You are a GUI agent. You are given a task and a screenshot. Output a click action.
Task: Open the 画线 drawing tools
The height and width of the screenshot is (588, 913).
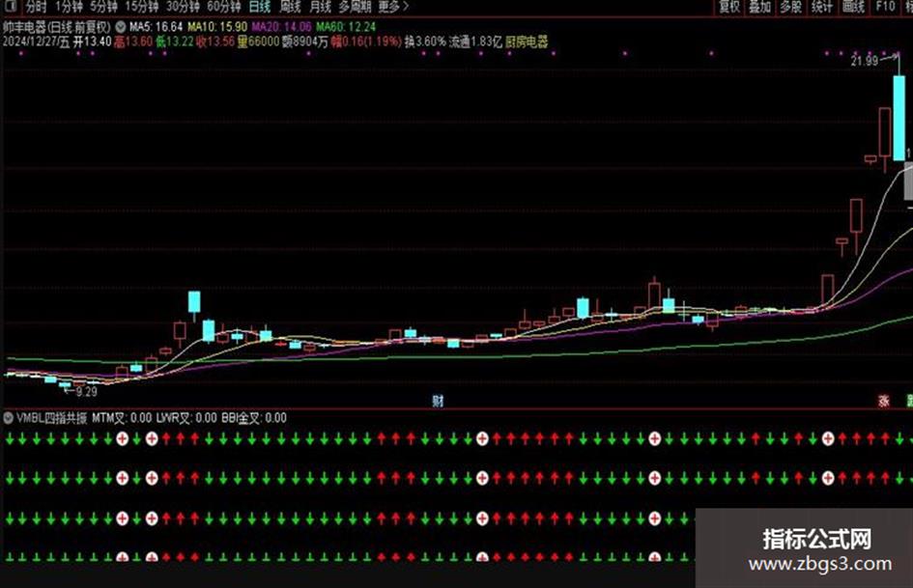(854, 7)
